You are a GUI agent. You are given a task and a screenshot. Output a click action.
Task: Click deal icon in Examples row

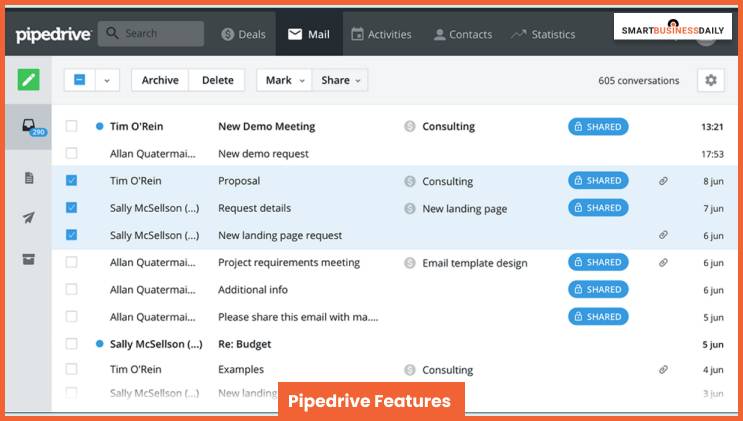point(410,370)
